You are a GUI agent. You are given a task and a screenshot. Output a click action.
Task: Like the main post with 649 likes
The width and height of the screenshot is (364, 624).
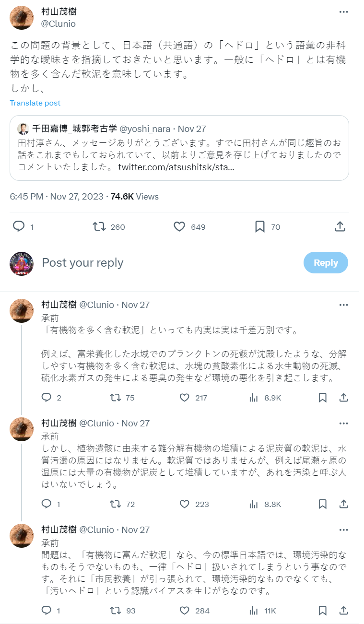[x=179, y=227]
